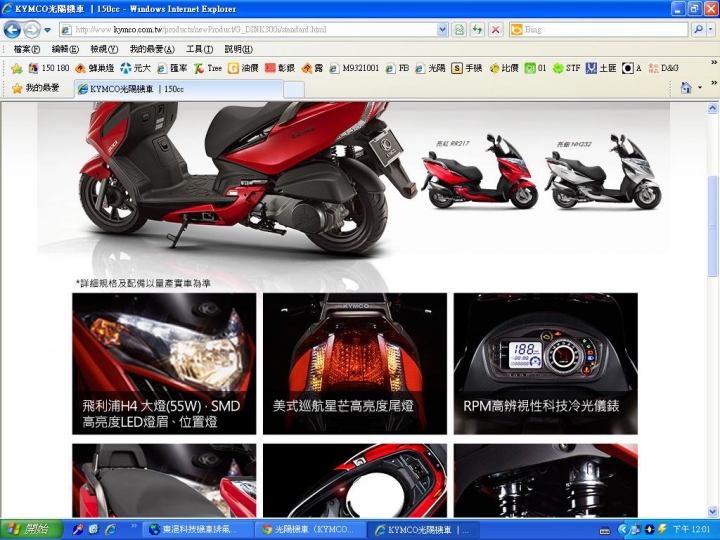
Task: Refresh the page with the green arrows
Action: pos(477,30)
